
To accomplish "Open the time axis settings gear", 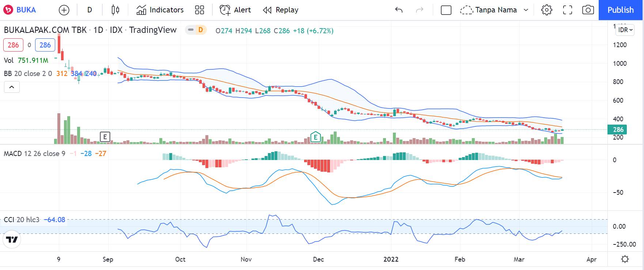I will click(x=625, y=259).
